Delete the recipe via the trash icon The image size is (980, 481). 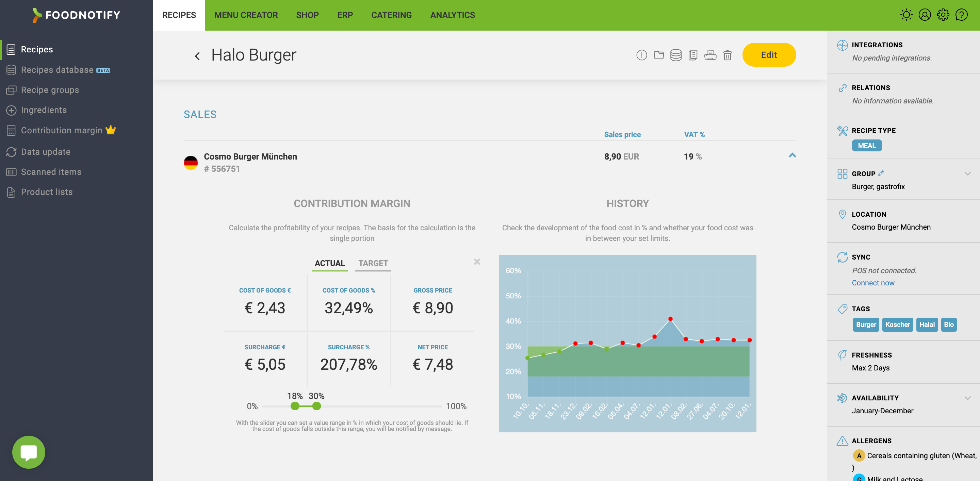pos(728,55)
